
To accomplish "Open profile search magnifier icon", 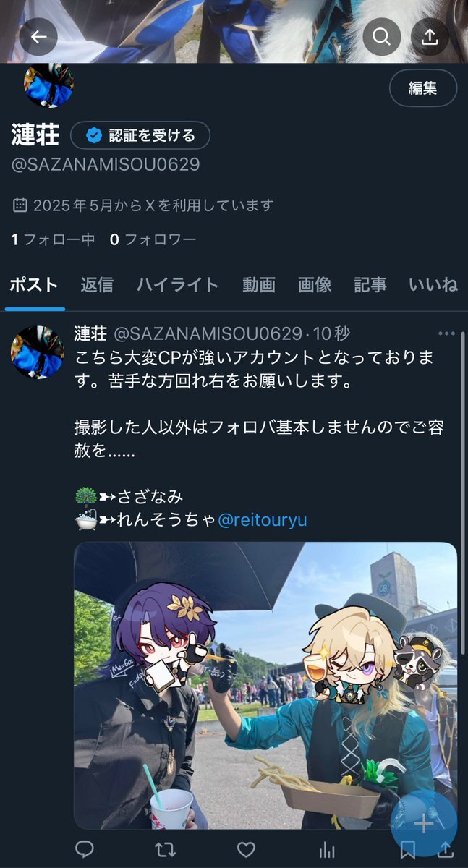I will [382, 37].
